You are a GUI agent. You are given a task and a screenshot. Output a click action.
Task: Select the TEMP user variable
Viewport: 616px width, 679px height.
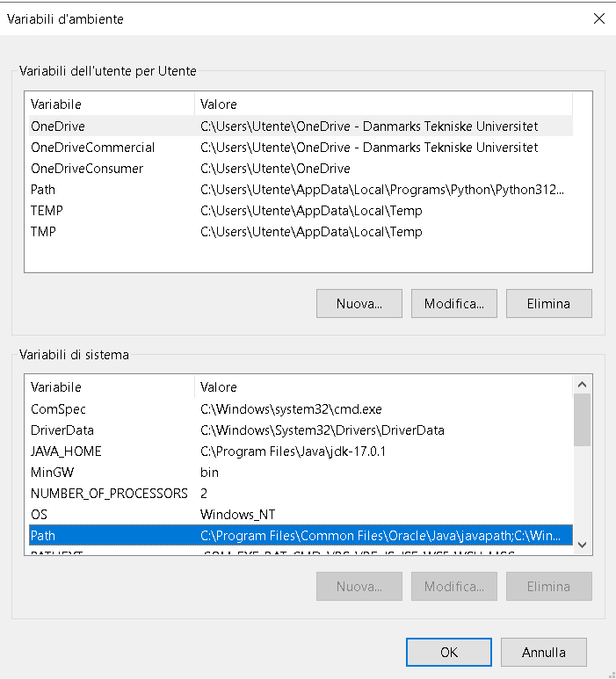[47, 211]
